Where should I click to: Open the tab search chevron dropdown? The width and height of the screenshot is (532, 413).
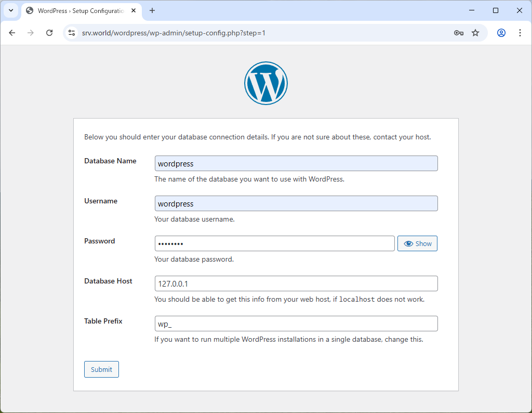click(x=10, y=10)
